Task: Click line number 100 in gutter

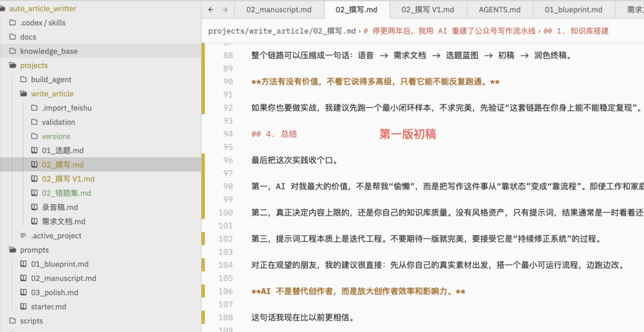Action: coord(225,213)
